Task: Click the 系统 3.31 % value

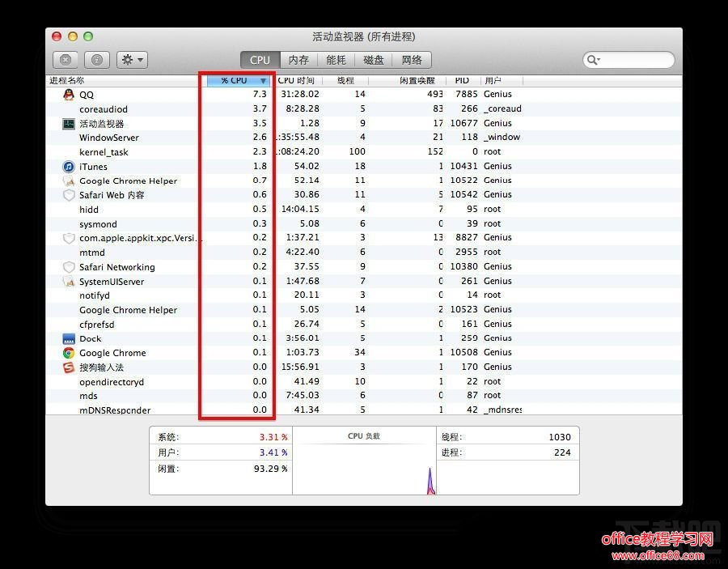Action: 273,437
